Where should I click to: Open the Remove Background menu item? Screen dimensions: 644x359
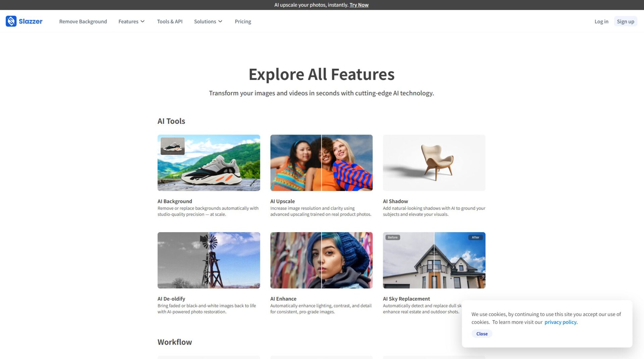tap(83, 21)
